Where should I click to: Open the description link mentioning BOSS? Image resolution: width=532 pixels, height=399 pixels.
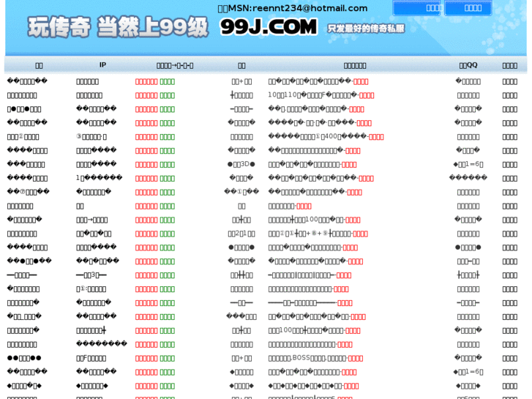315,358
